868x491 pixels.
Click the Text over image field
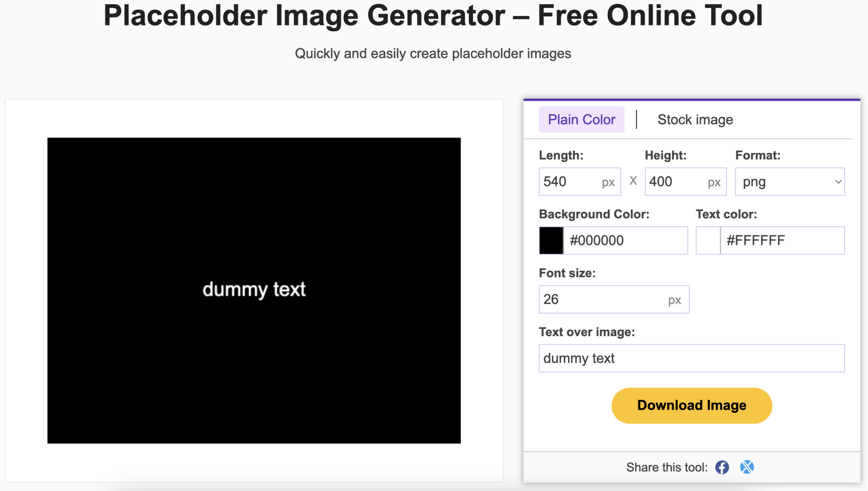click(x=691, y=358)
